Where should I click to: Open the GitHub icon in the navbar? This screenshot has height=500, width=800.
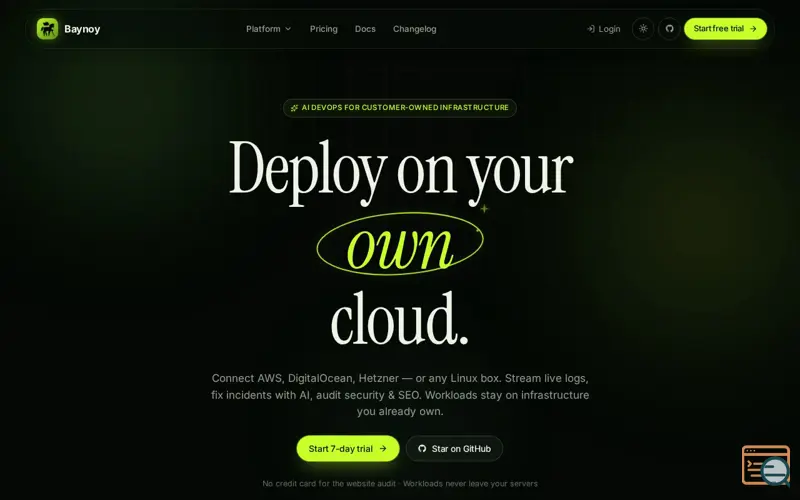(669, 29)
